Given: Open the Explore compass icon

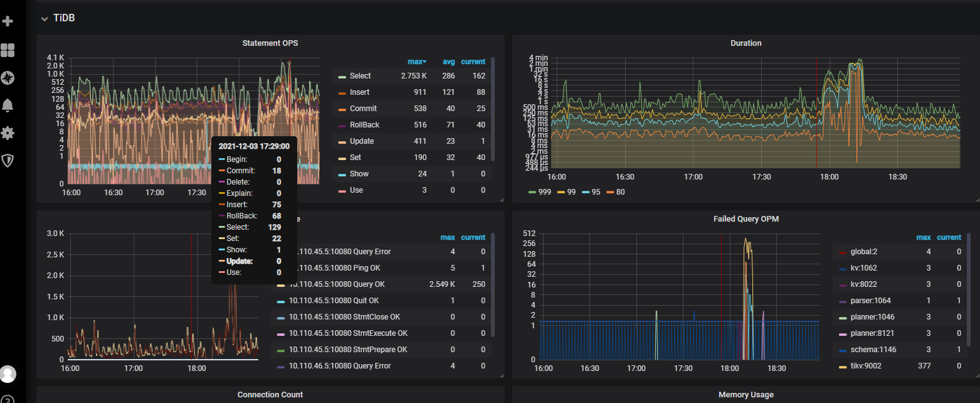Looking at the screenshot, I should point(8,78).
